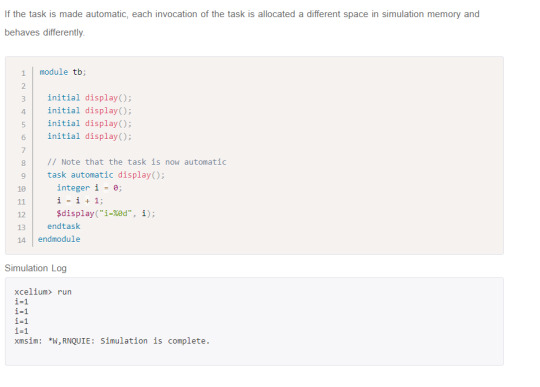
Task: Click the 'integer i = 0;' line
Action: (90, 188)
